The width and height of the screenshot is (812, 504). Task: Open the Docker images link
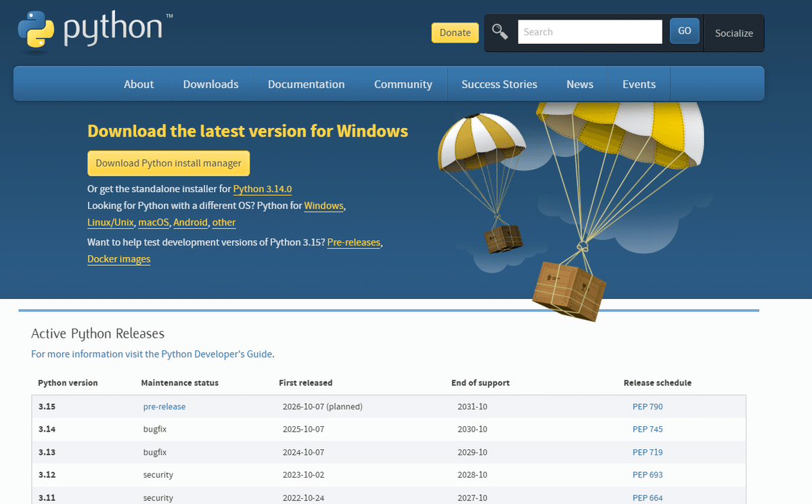point(118,258)
